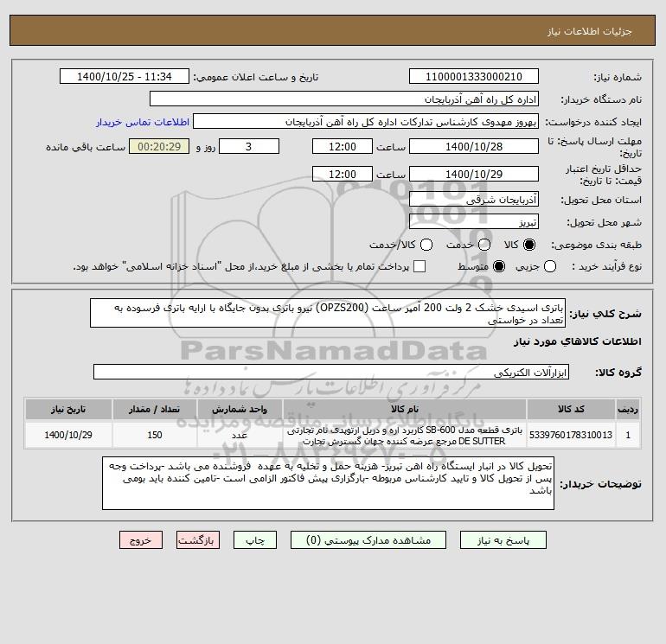The image size is (666, 644).
Task: Click the need date cell 1400/10/29 in table
Action: click(68, 435)
